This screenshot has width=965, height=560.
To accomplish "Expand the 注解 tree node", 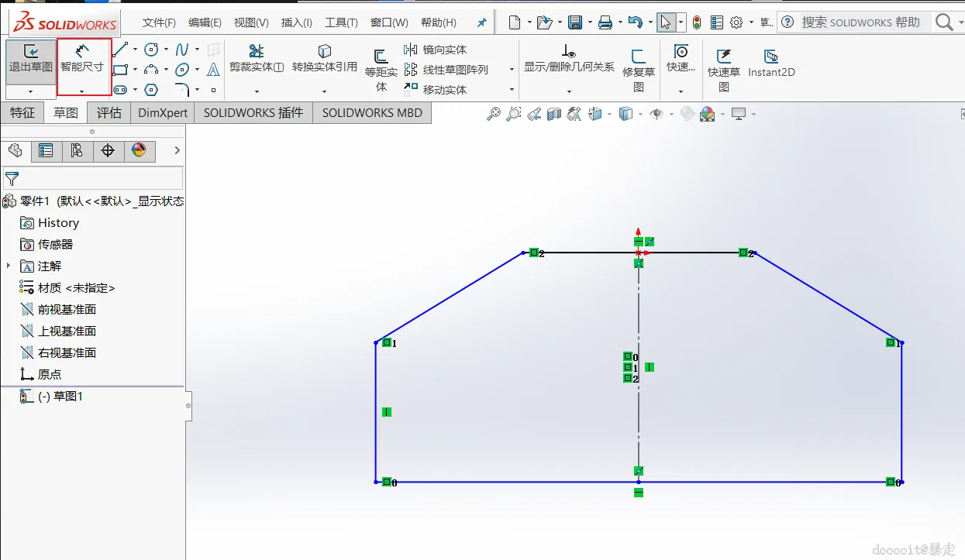I will (x=9, y=266).
